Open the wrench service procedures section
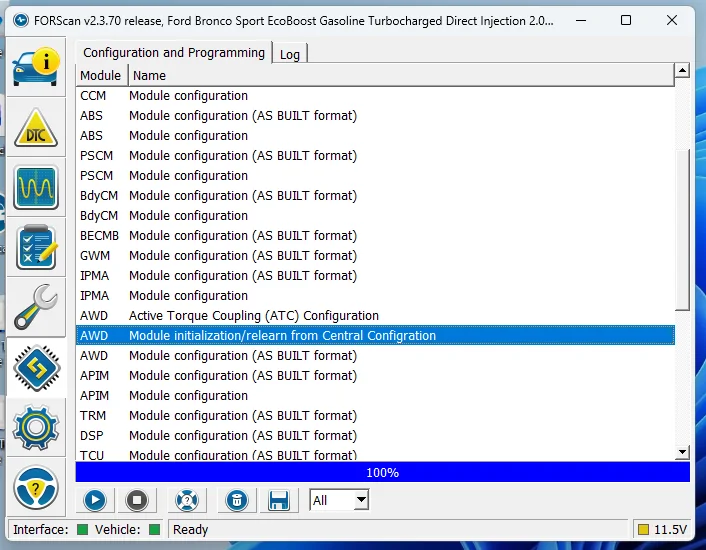 point(36,307)
